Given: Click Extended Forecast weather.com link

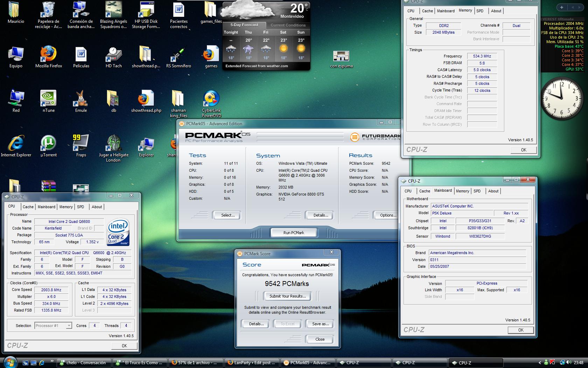Looking at the screenshot, I should [257, 66].
